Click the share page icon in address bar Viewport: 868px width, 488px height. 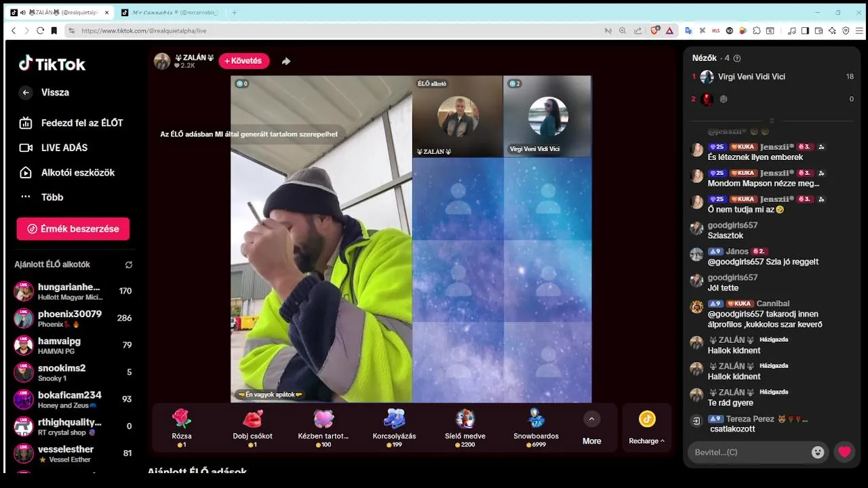638,30
